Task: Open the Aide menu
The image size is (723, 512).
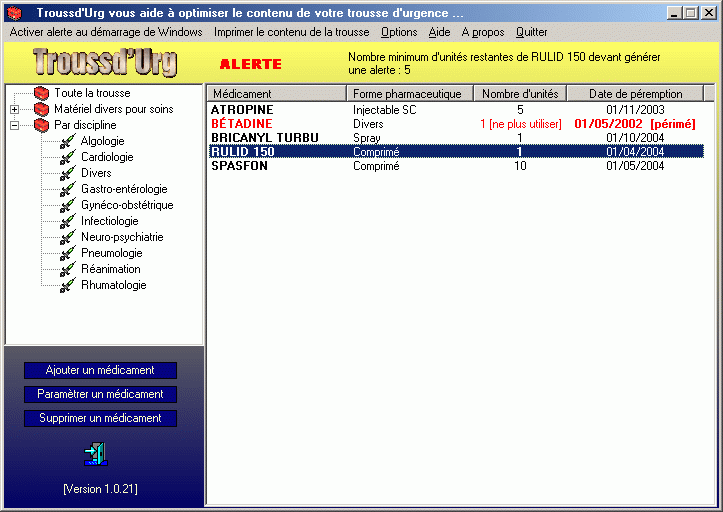Action: tap(439, 32)
